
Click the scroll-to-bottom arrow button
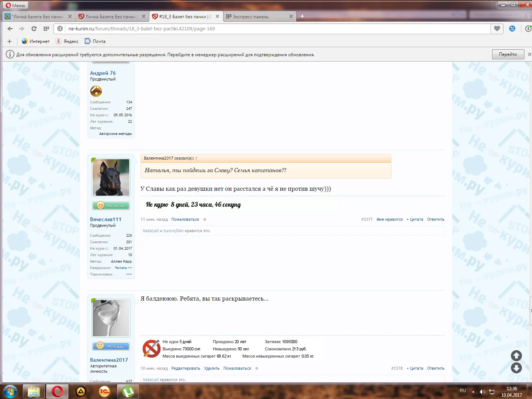[x=516, y=368]
